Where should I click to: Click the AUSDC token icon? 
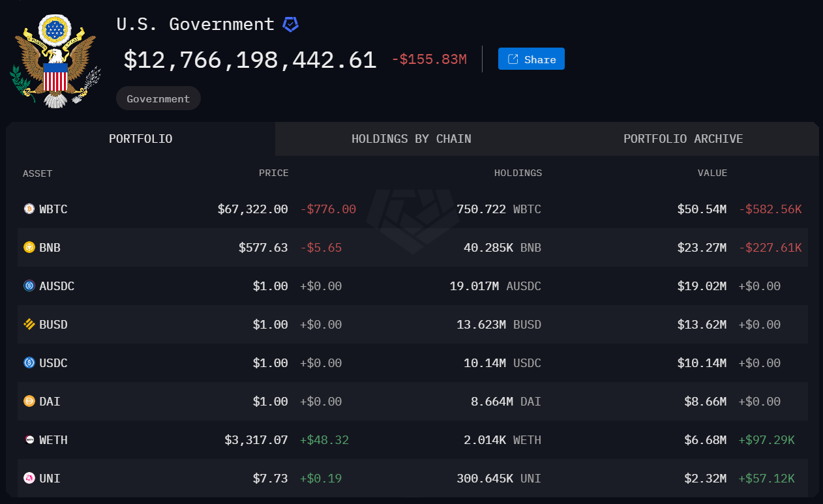click(29, 286)
